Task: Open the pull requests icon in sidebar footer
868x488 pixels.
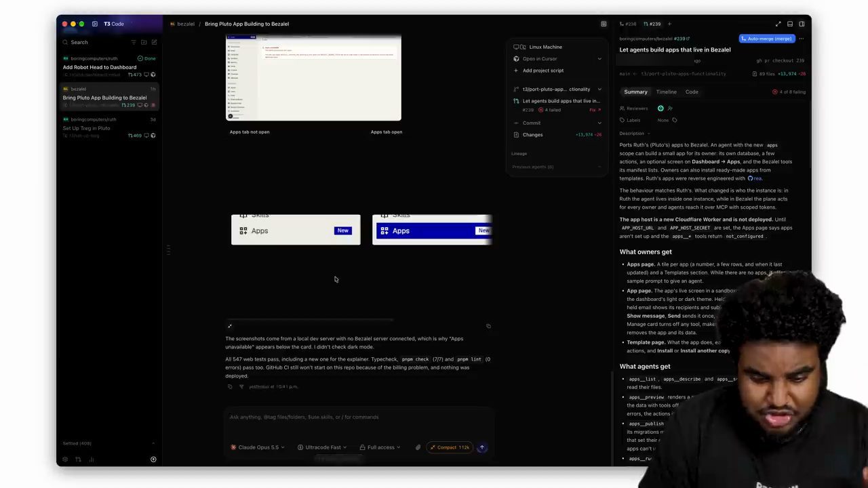Action: tap(78, 460)
